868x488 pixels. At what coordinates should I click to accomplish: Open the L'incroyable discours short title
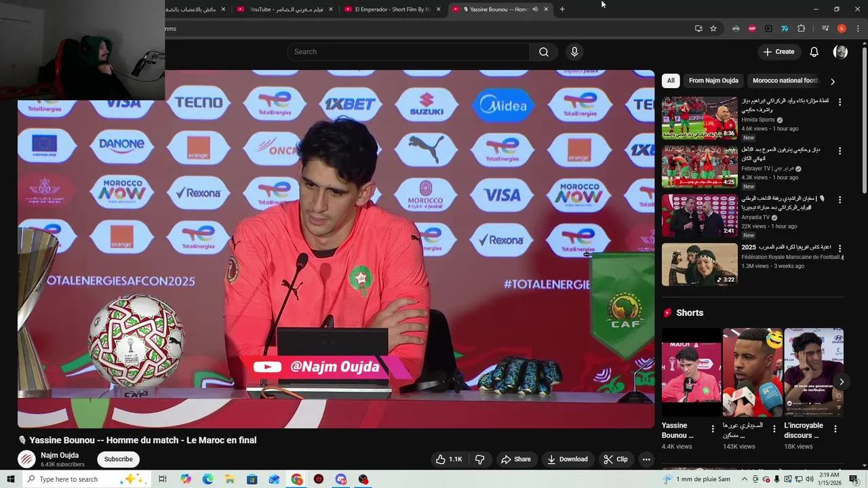coord(804,430)
